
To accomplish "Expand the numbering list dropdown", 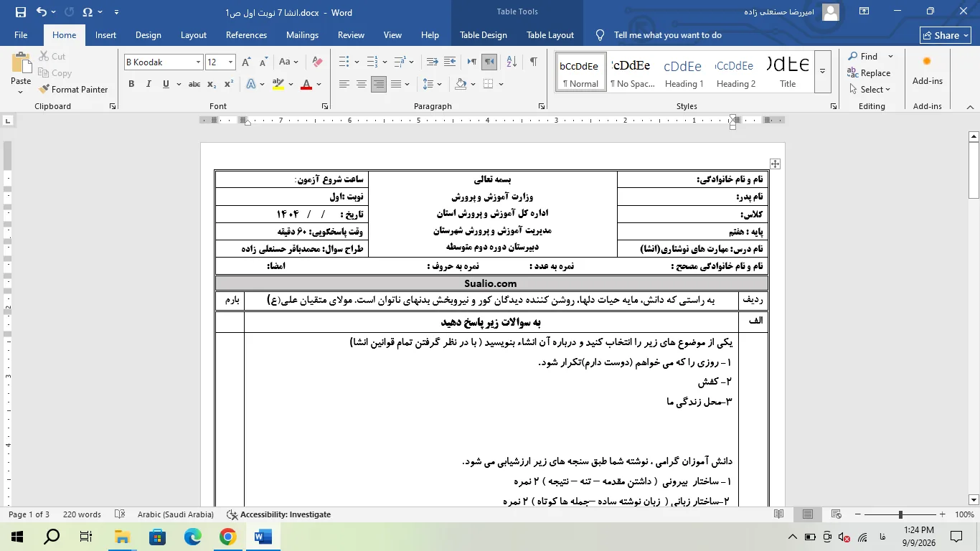I will coord(385,62).
